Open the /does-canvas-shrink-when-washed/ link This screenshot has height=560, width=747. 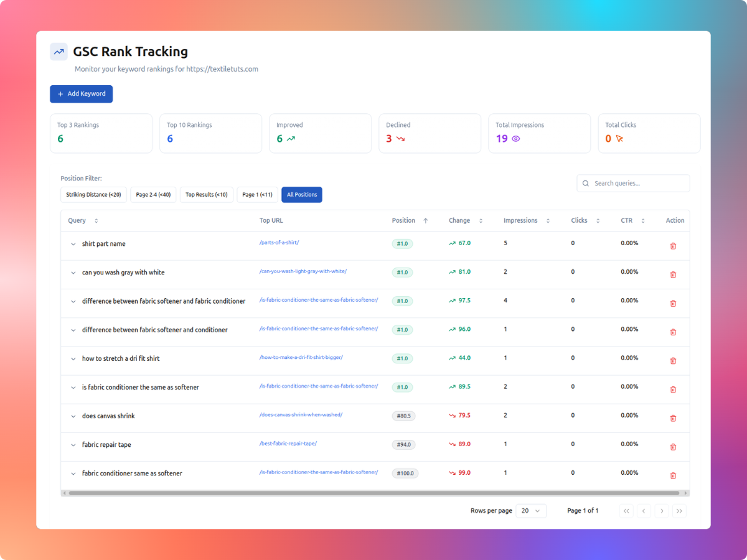tap(301, 414)
